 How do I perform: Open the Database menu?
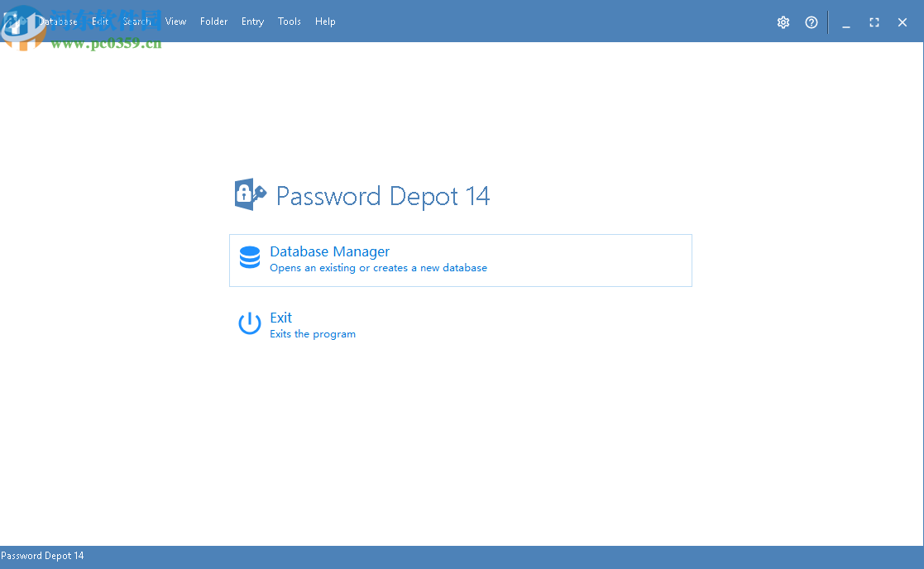58,22
